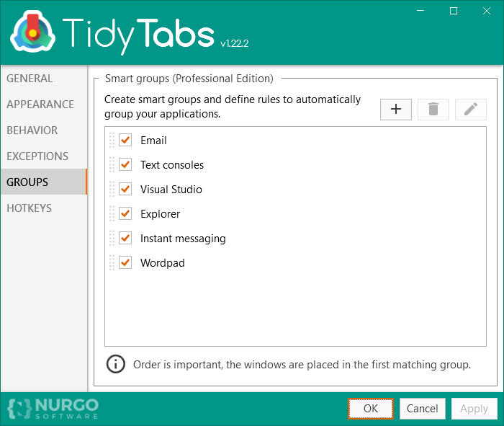The image size is (504, 426).
Task: Click the Cancel button
Action: (422, 409)
